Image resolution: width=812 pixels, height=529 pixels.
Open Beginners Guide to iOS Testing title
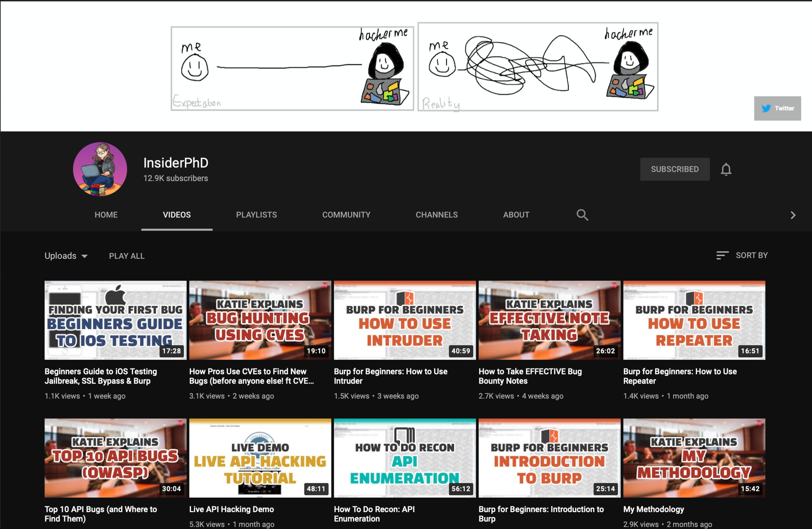coord(101,376)
